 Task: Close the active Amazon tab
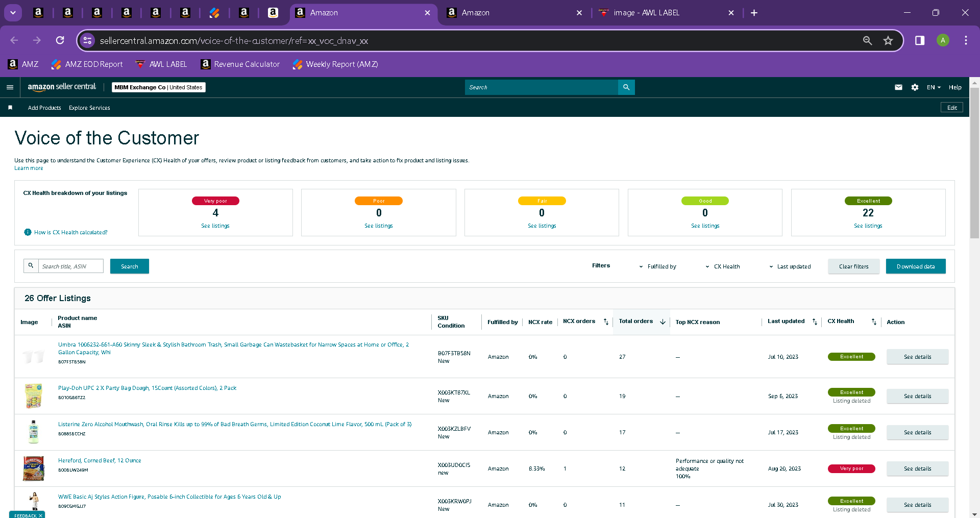tap(427, 13)
